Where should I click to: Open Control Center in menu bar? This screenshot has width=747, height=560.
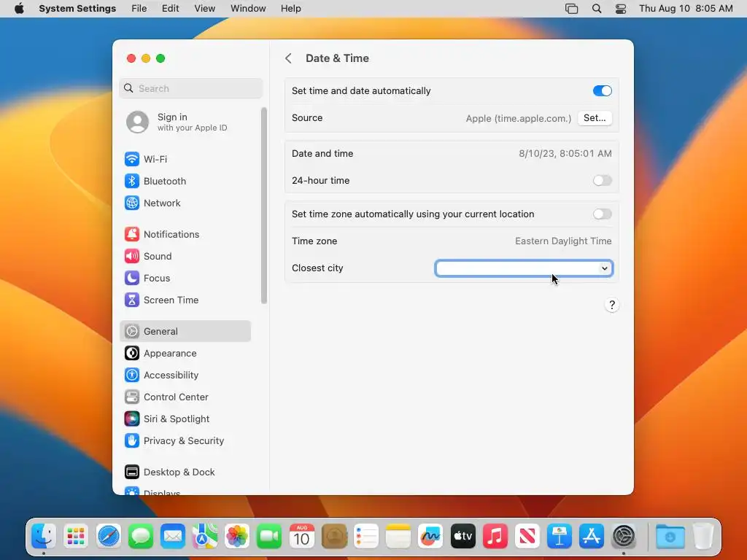620,9
